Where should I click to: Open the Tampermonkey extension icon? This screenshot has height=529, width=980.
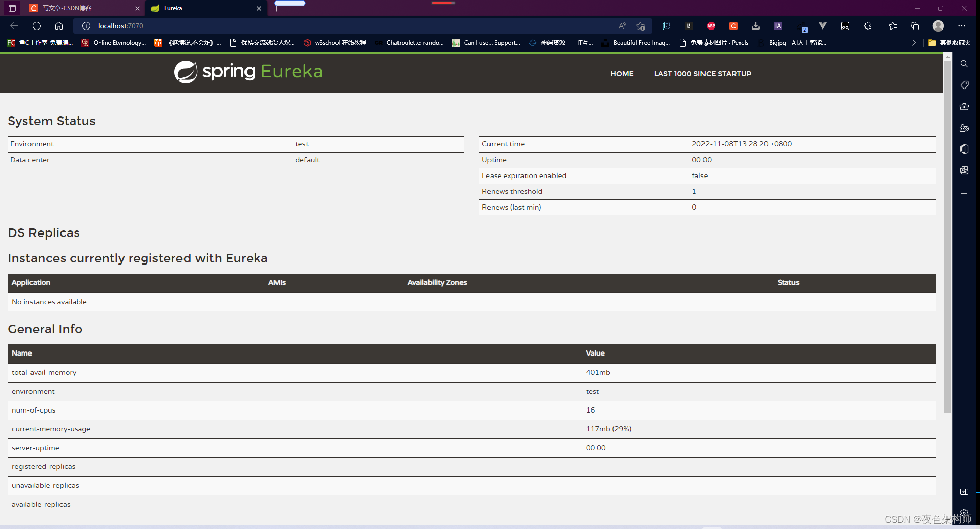point(845,26)
